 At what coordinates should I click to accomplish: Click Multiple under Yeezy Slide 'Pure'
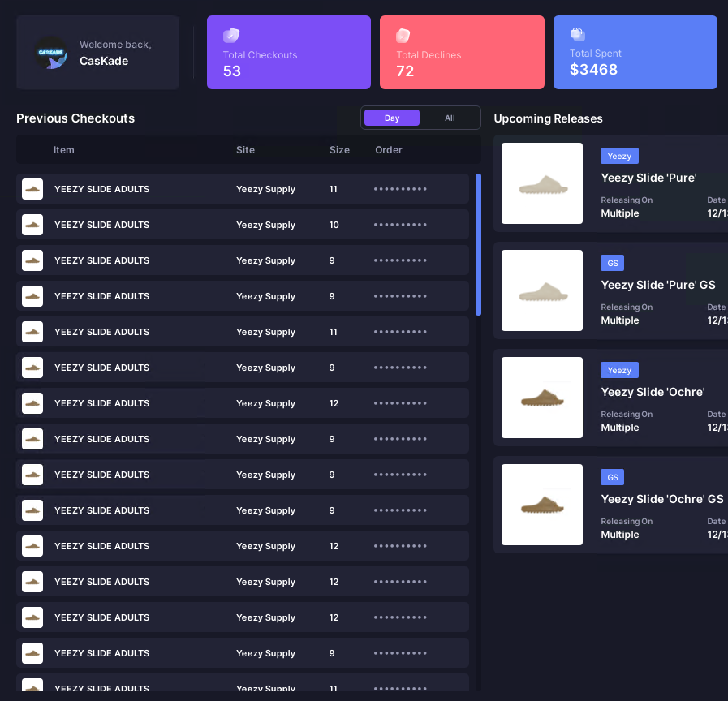[x=620, y=213]
